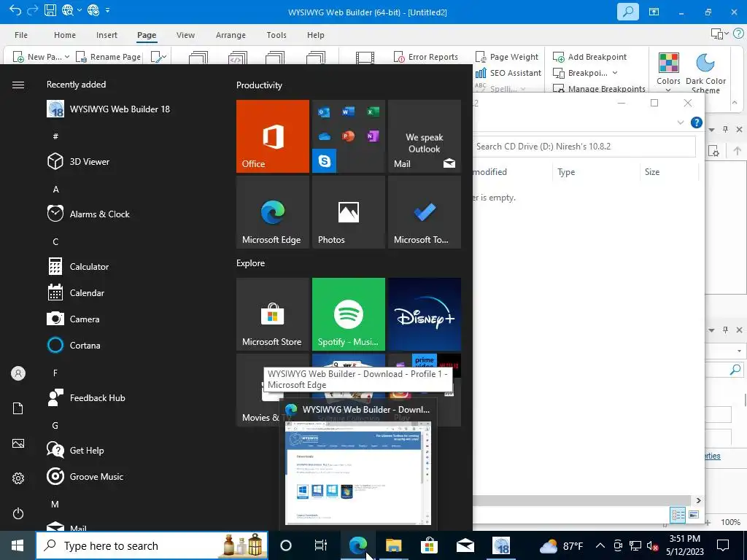Open Microsoft Edge tile
This screenshot has height=560, width=747.
coord(273,212)
